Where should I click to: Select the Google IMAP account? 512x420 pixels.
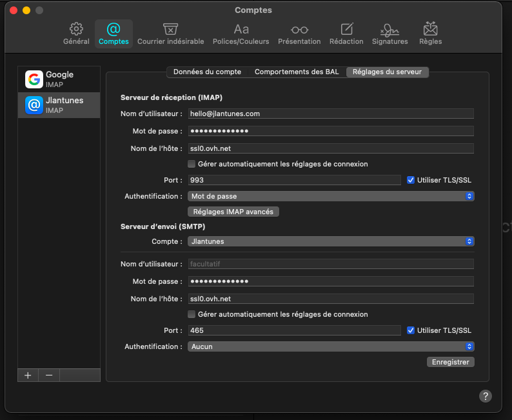click(59, 79)
